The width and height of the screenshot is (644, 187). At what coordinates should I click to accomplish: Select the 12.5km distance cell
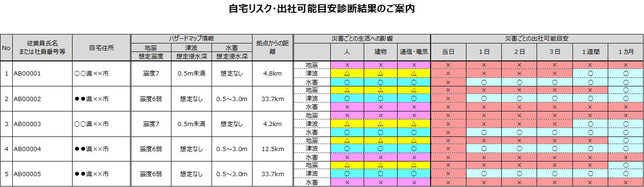coord(272,149)
